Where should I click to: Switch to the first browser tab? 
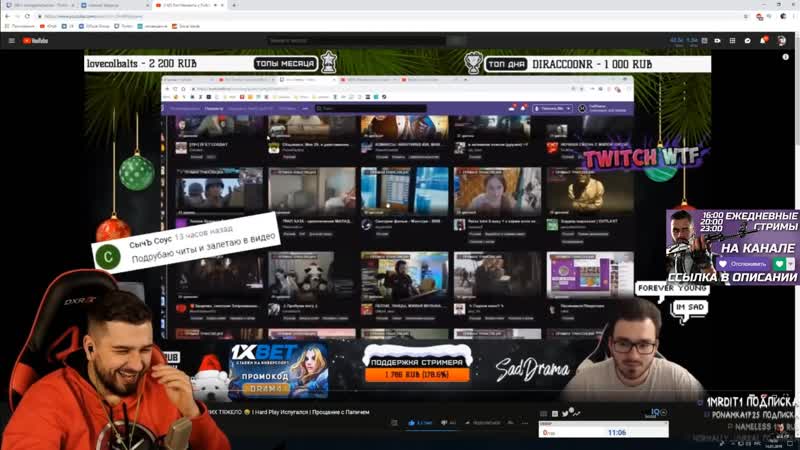click(x=38, y=5)
